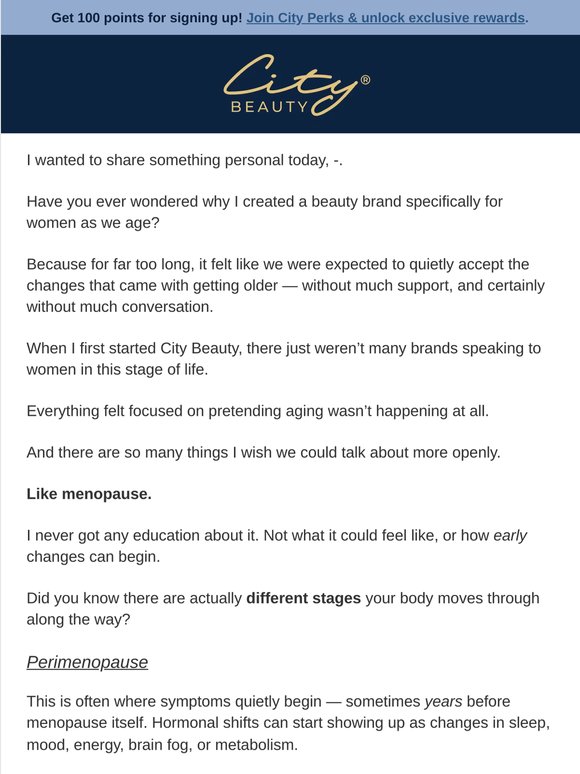Click the 'Did you know there are actually' paragraph
This screenshot has height=774, width=580.
click(283, 608)
